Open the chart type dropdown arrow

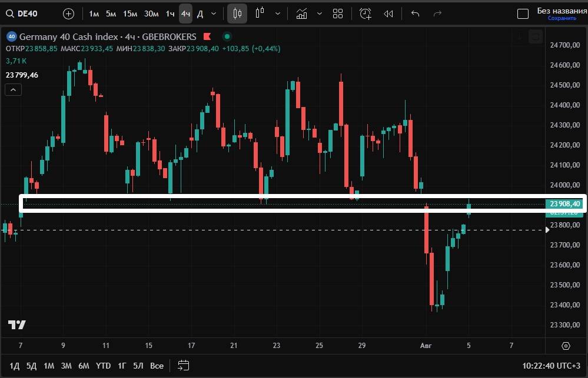point(277,14)
